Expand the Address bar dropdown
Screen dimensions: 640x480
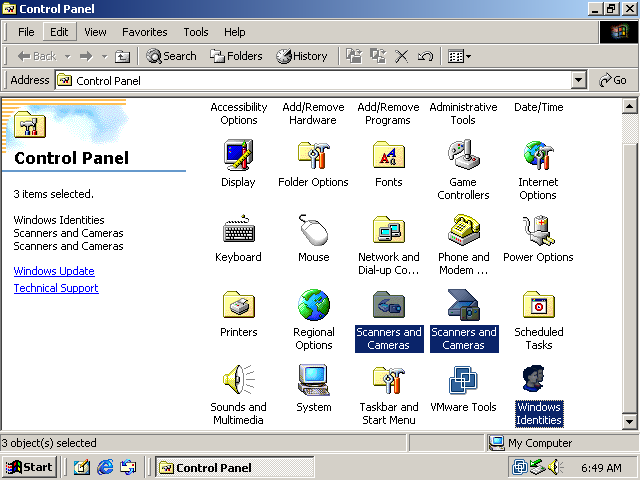(x=579, y=80)
